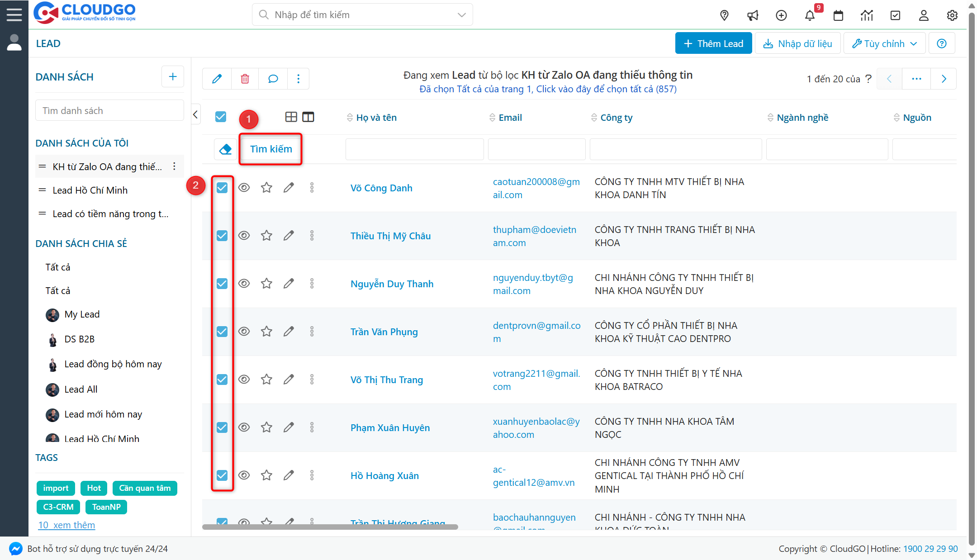Viewport: 977px width, 560px height.
Task: Click the eraser clear-filter icon
Action: click(x=225, y=149)
